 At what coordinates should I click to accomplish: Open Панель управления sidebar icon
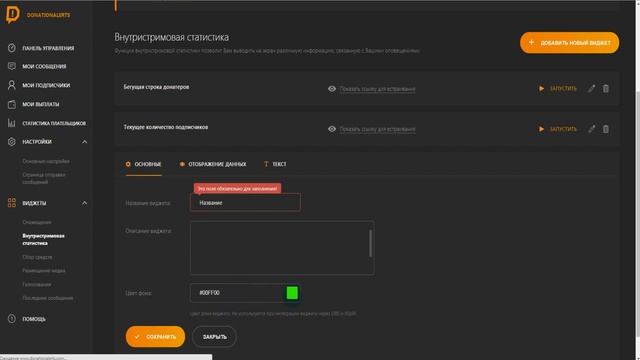coord(11,48)
